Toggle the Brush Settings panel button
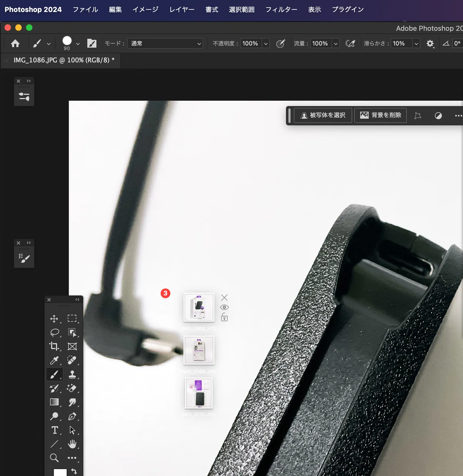 [x=92, y=43]
